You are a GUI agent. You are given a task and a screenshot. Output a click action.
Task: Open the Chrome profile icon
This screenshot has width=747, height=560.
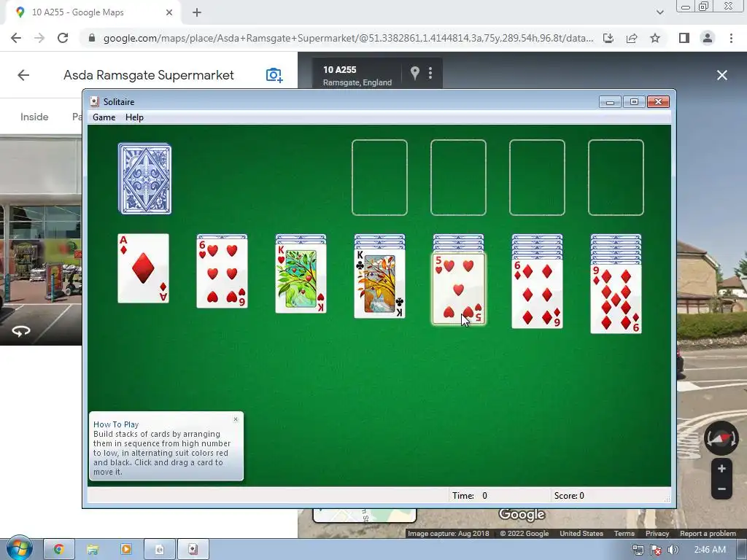point(708,38)
